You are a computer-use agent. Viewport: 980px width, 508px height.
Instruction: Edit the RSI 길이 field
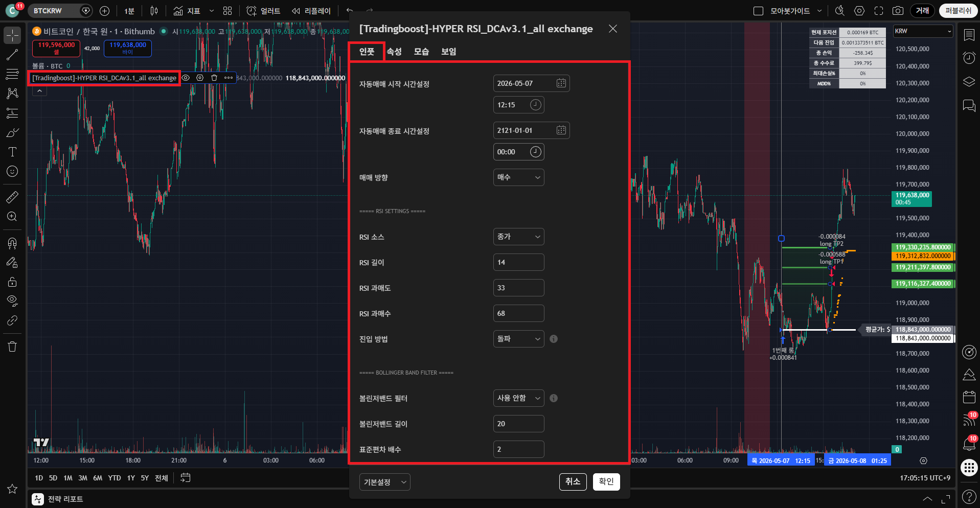click(518, 262)
